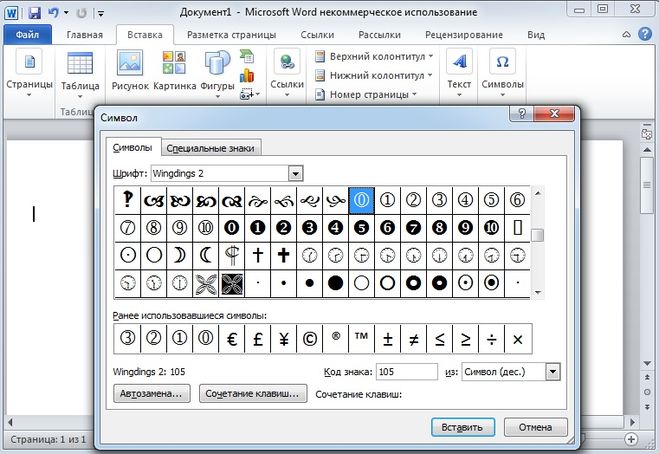Image resolution: width=659 pixels, height=454 pixels.
Task: Open Нижний колонтитул dropdown
Action: coord(374,76)
